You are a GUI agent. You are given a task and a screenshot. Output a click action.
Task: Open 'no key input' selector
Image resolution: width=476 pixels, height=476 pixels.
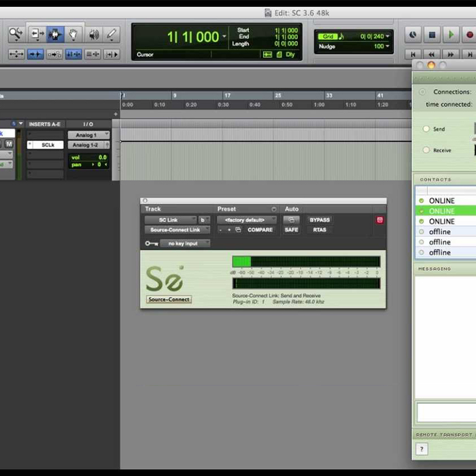click(x=185, y=243)
